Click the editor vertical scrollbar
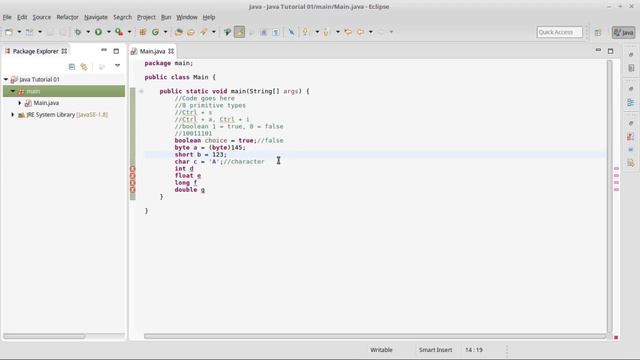Image resolution: width=640 pixels, height=360 pixels. tap(609, 196)
